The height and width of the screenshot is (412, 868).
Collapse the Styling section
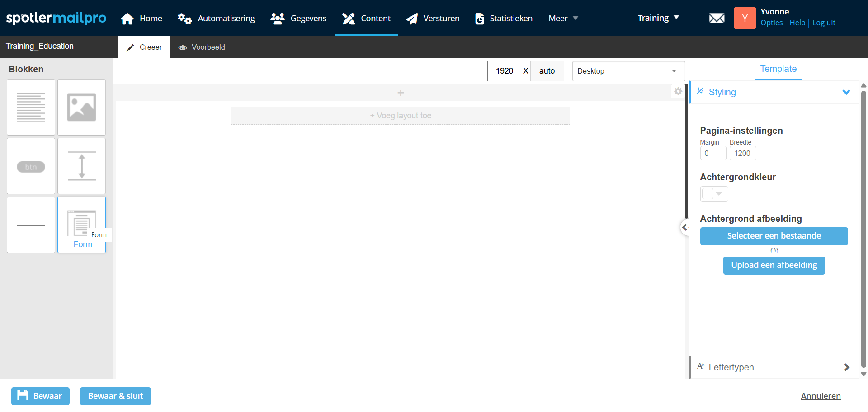pos(846,92)
